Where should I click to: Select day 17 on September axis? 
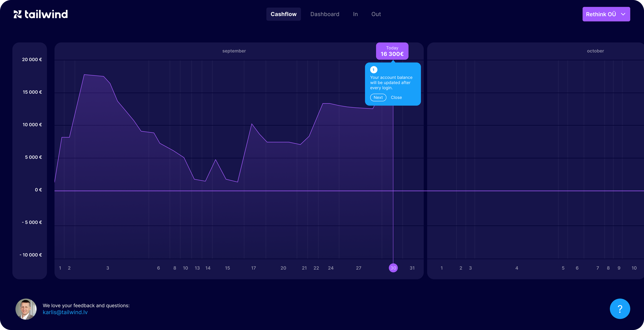click(x=254, y=268)
